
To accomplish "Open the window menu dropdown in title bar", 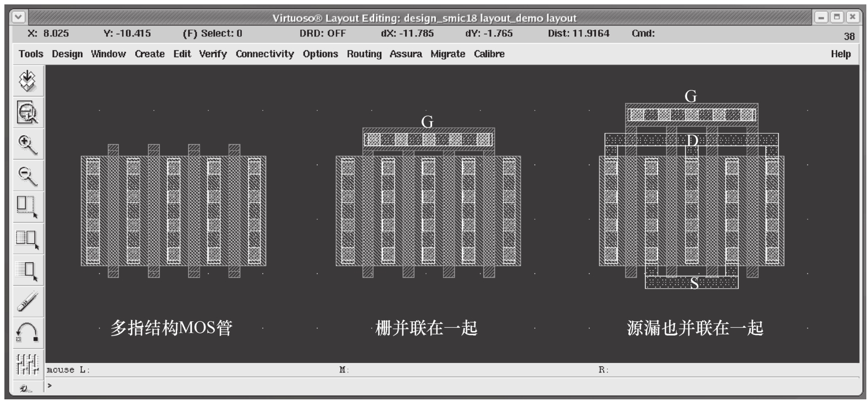I will point(19,17).
